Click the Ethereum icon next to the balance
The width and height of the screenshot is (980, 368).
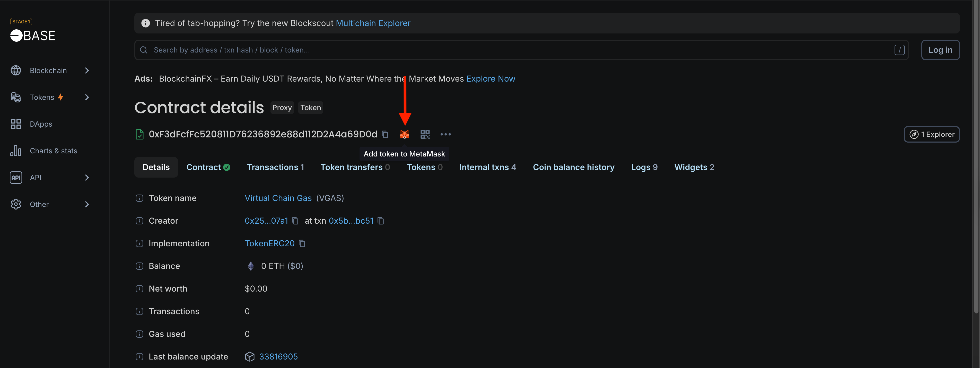coord(251,266)
